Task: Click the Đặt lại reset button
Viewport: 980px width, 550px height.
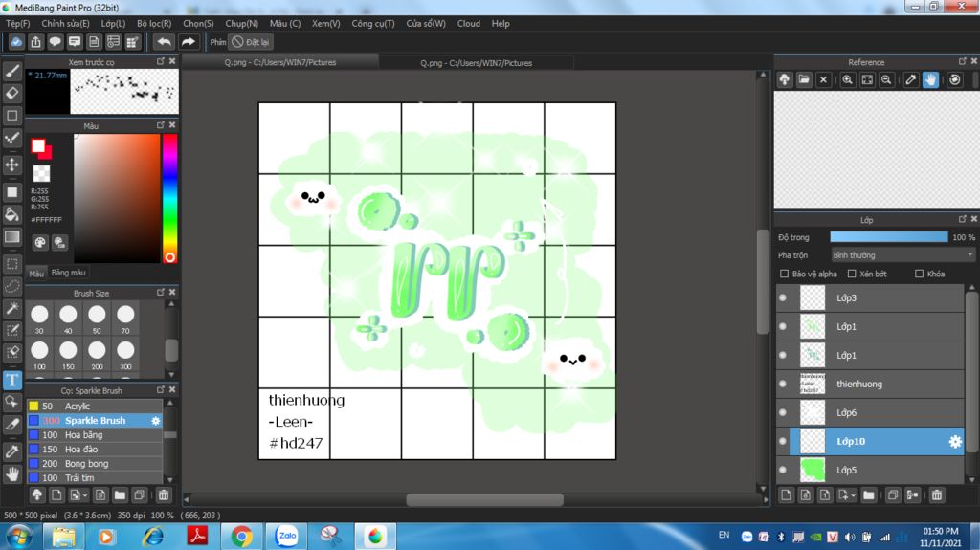Action: click(x=251, y=42)
